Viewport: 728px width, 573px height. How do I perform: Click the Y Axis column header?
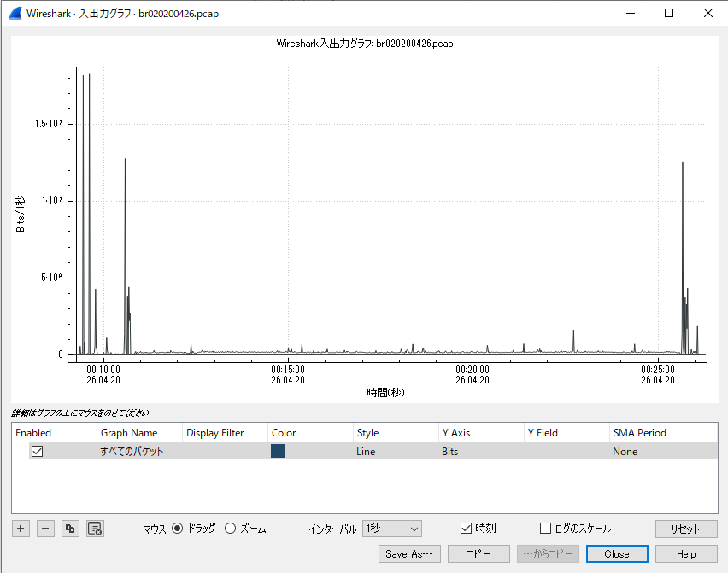click(x=481, y=433)
